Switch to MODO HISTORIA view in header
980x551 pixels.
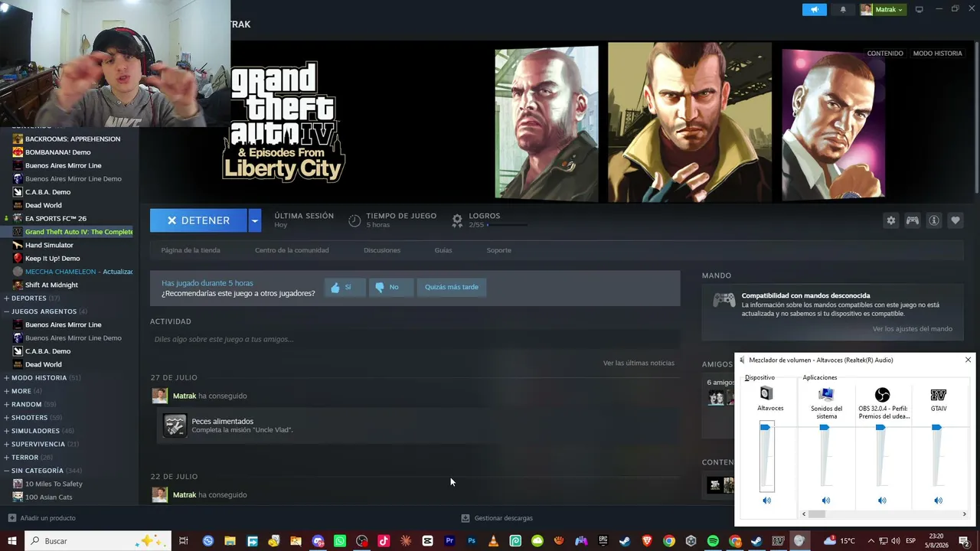[x=938, y=54]
